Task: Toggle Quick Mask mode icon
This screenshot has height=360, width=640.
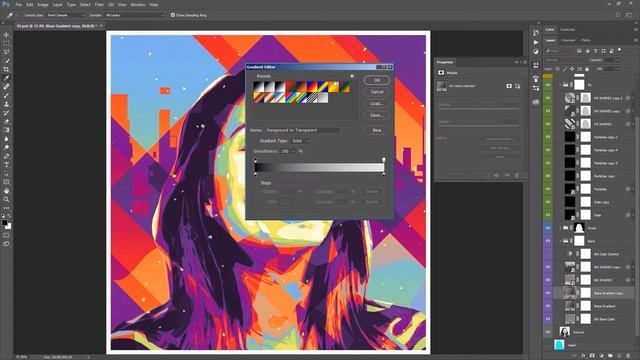Action: 6,236
